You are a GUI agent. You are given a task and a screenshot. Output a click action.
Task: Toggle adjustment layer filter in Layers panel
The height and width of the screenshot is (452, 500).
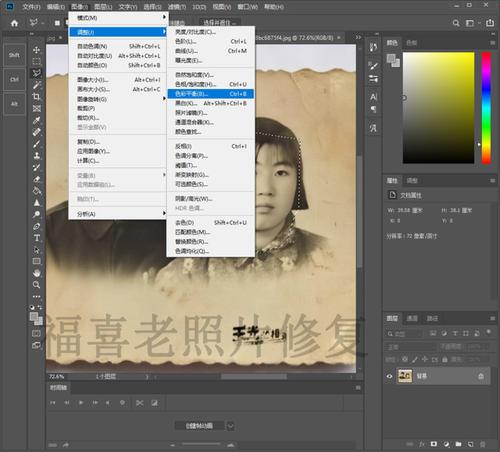[444, 333]
